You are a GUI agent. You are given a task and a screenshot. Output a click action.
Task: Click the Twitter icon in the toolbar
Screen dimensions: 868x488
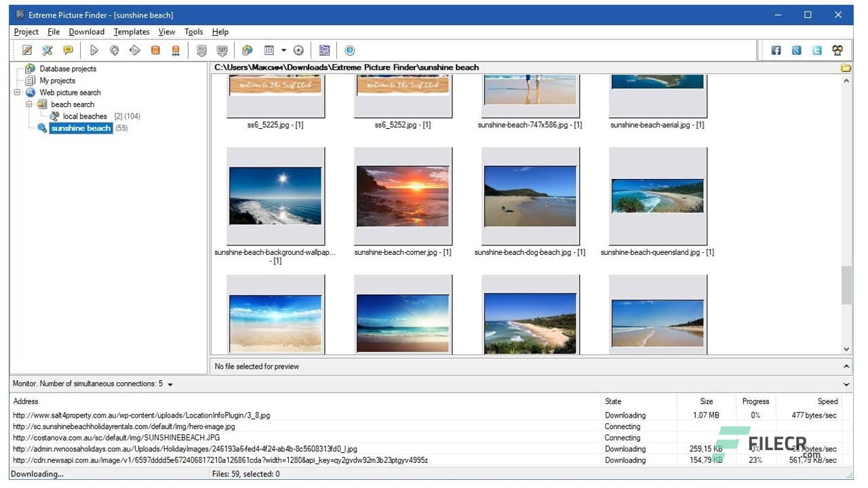click(816, 50)
